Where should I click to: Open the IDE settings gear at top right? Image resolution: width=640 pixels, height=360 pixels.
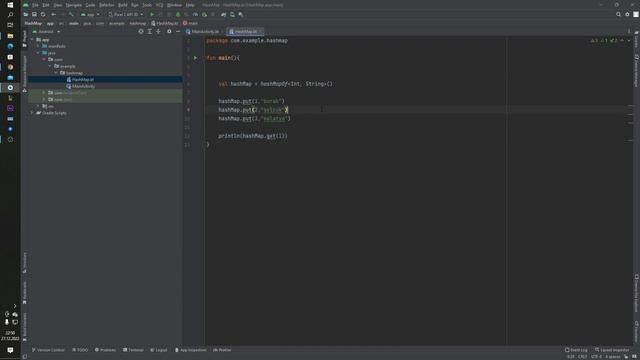point(627,14)
